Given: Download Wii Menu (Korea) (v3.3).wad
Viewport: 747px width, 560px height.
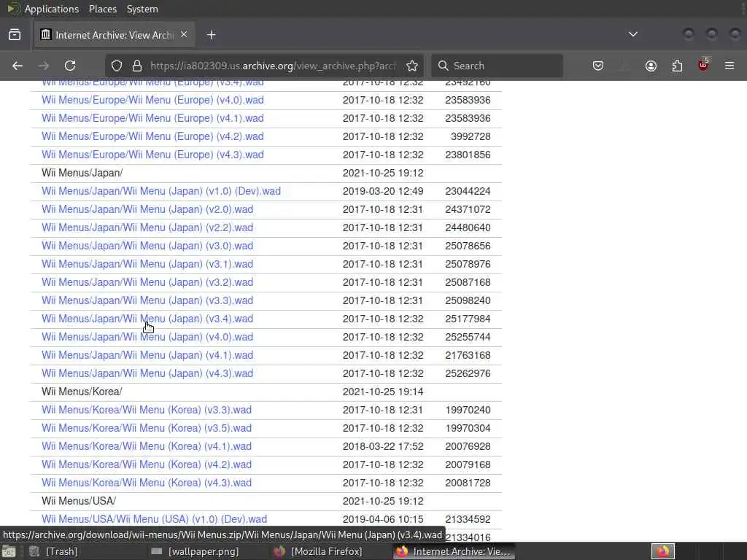Looking at the screenshot, I should (x=146, y=410).
